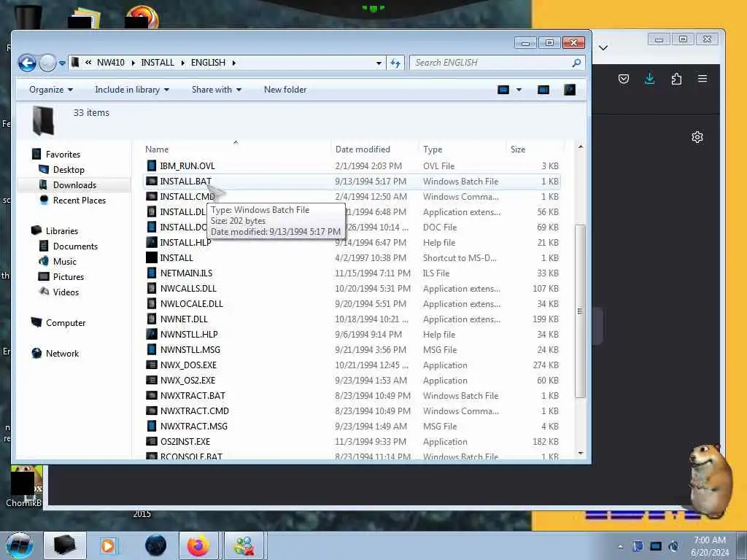Viewport: 747px width, 560px height.
Task: Open Documents library
Action: pos(75,246)
